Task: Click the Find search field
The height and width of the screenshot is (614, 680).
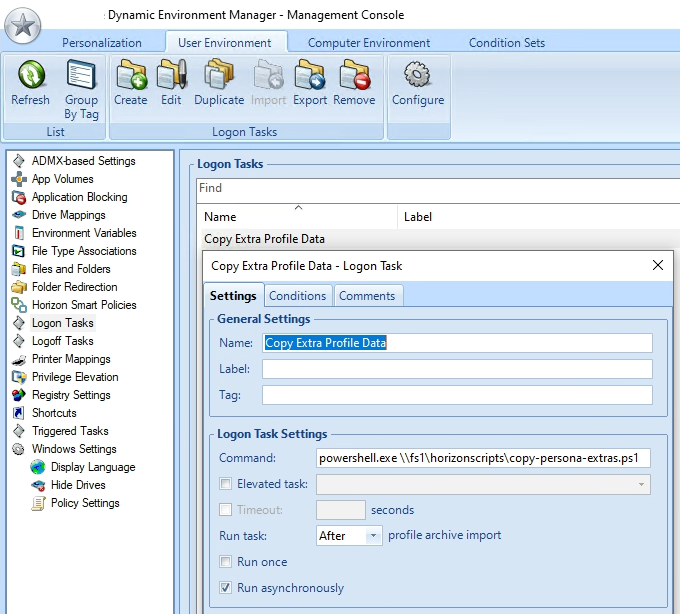Action: (x=438, y=190)
